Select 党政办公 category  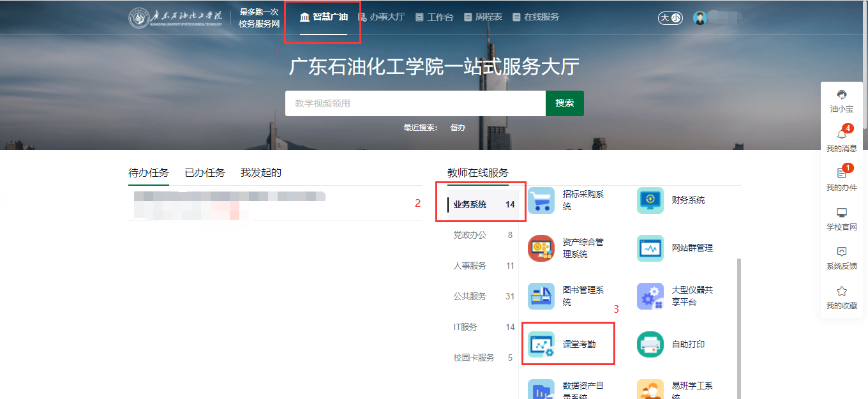coord(483,235)
